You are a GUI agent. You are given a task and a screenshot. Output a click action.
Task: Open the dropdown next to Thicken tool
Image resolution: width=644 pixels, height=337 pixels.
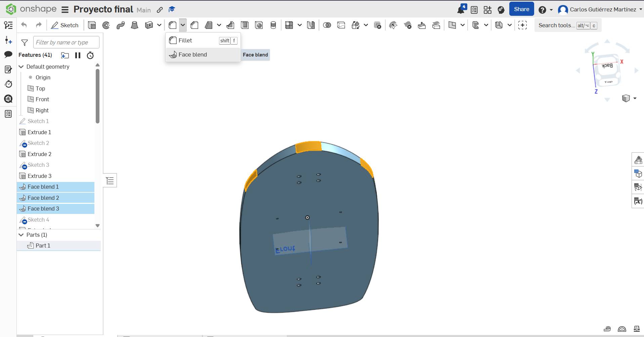[159, 25]
